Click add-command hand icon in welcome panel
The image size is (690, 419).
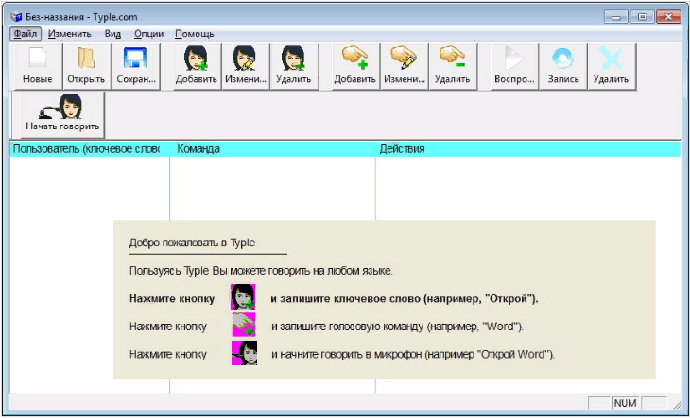pos(244,324)
